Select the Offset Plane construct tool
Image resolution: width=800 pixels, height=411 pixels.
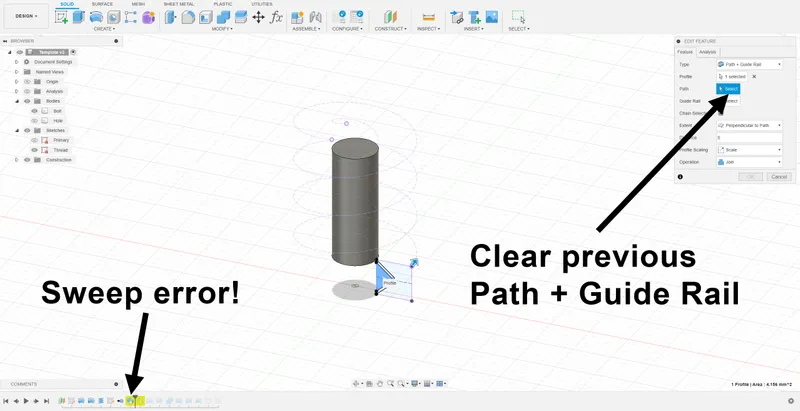coord(390,17)
